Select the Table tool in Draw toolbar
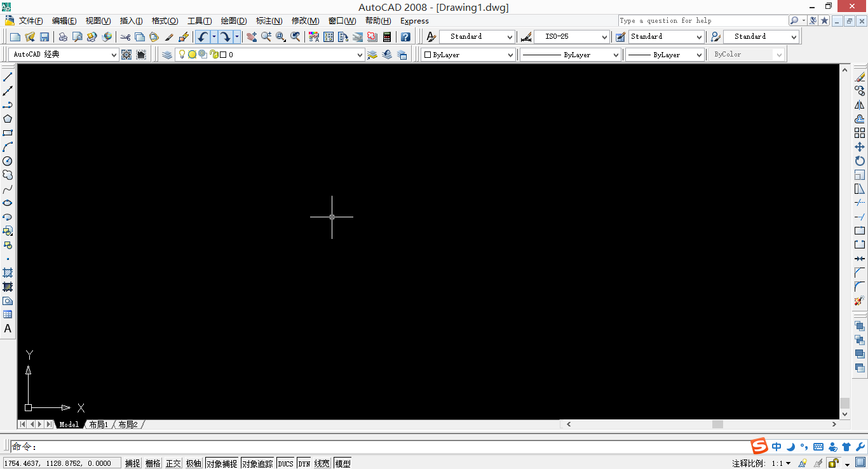Screen dimensions: 868x469 (x=8, y=315)
